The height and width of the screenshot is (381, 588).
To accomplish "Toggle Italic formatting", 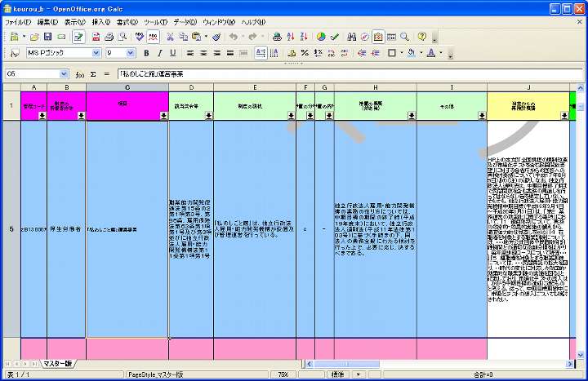I will (x=159, y=53).
